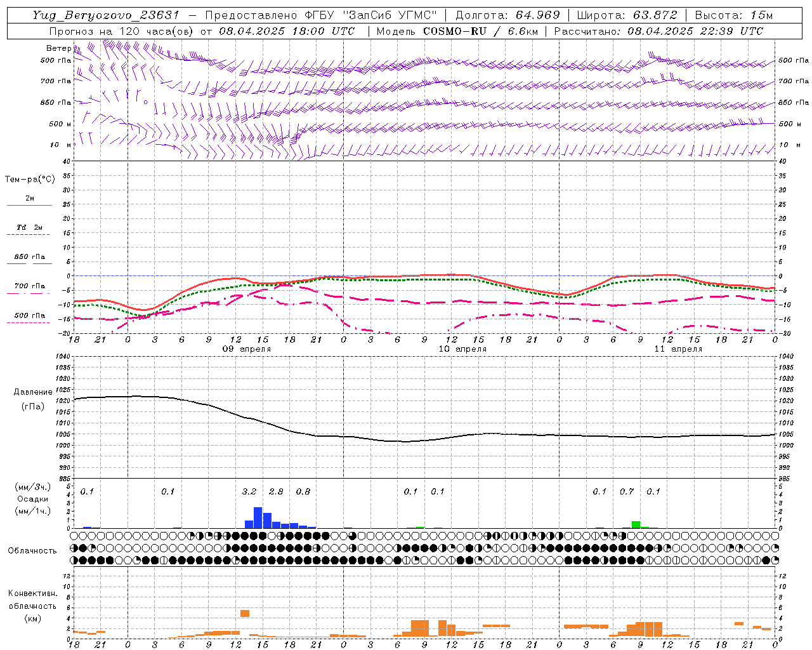Click the Конвективн. label text

[x=32, y=594]
